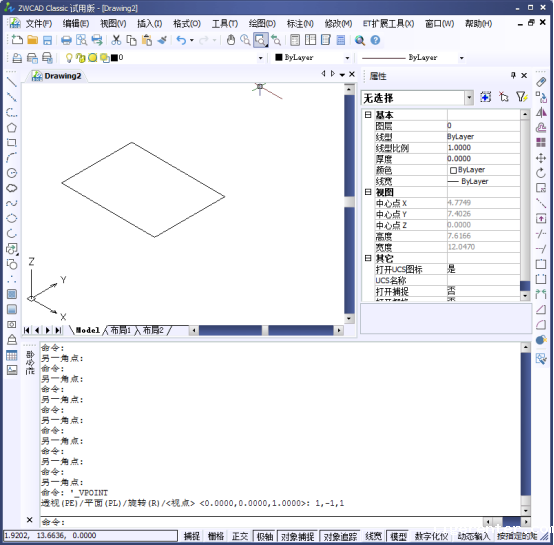Click the 数字化仪 tablet status button
554x545 pixels.
431,536
